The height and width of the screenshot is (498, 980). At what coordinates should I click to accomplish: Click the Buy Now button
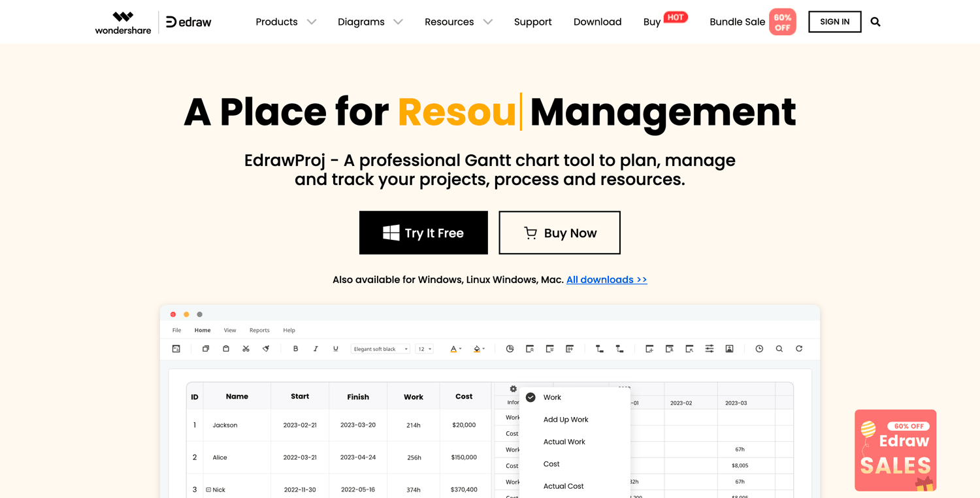pyautogui.click(x=559, y=233)
